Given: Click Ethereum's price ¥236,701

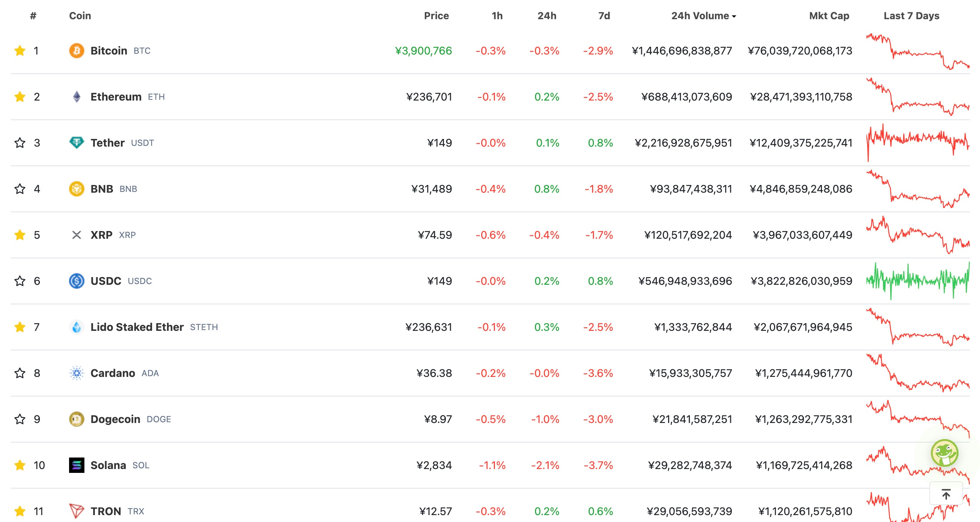Looking at the screenshot, I should tap(429, 97).
